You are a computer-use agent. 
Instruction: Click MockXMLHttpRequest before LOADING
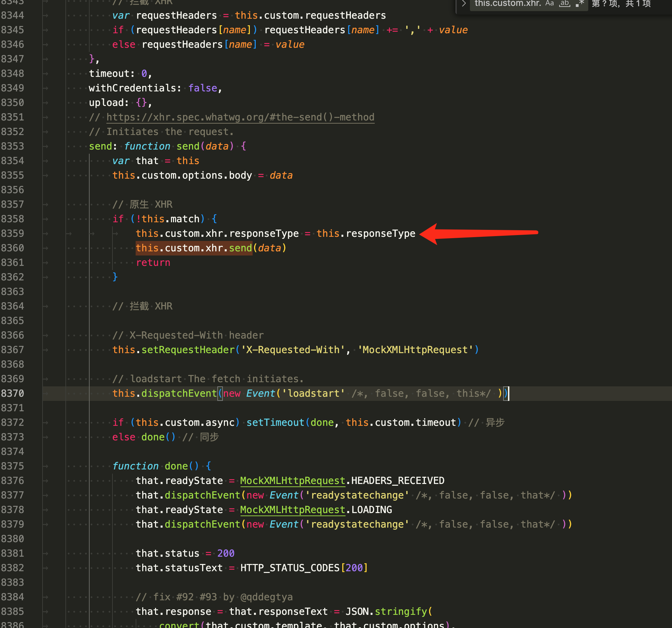(x=292, y=510)
